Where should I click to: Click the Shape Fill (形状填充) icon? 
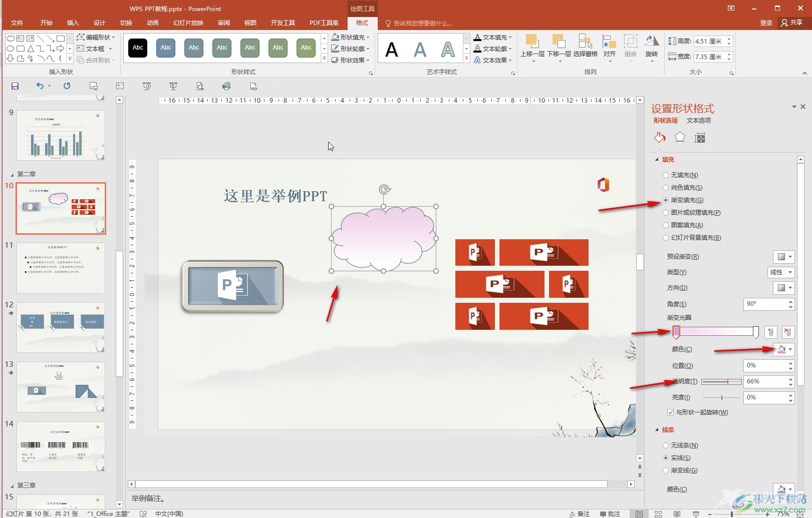click(x=335, y=37)
